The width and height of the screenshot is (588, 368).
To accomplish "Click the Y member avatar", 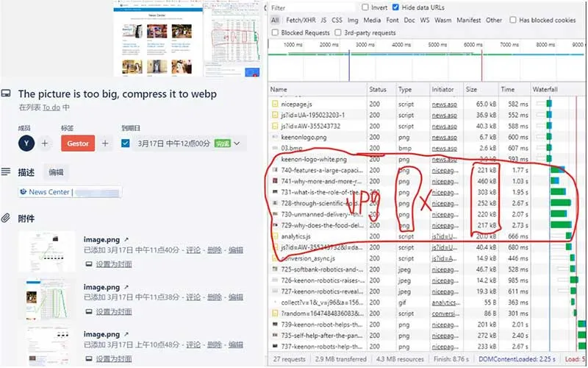I will (x=27, y=143).
